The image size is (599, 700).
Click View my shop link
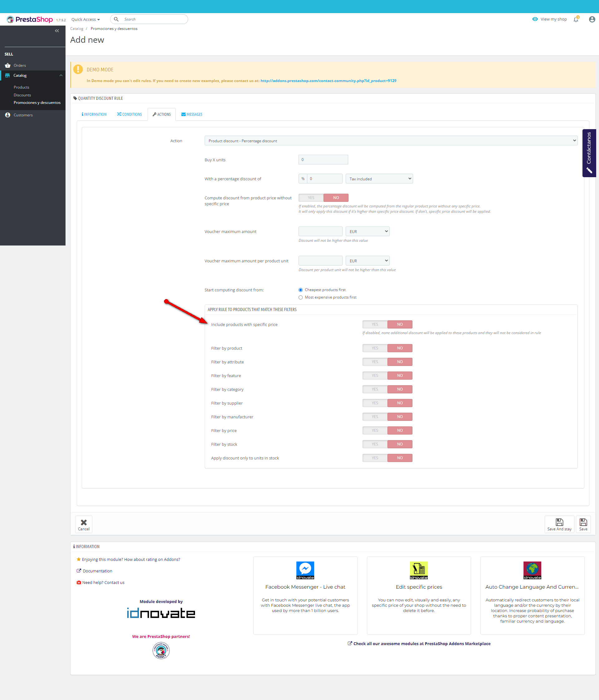point(553,19)
